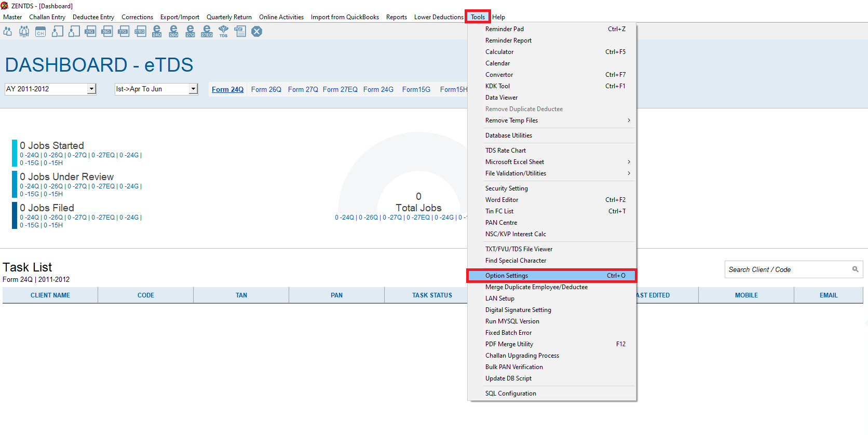Open the Help menu
This screenshot has width=868, height=435.
[498, 17]
